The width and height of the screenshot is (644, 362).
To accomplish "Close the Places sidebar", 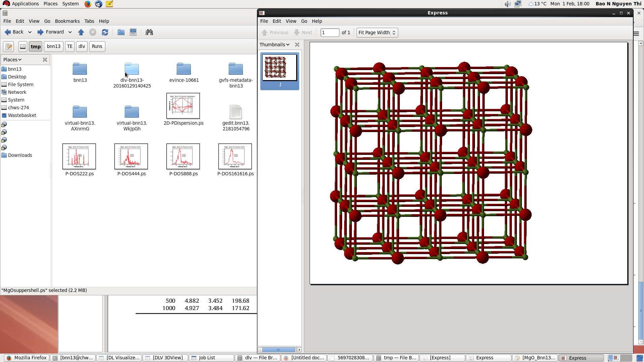I will point(45,60).
